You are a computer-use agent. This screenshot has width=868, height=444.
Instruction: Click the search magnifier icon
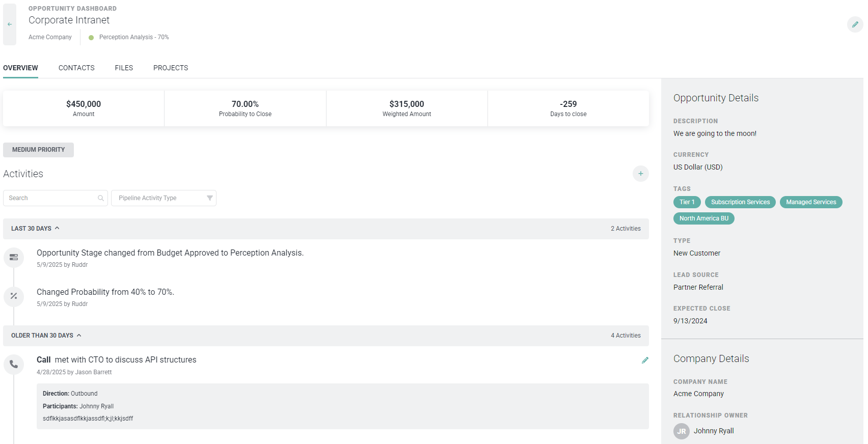(x=101, y=198)
